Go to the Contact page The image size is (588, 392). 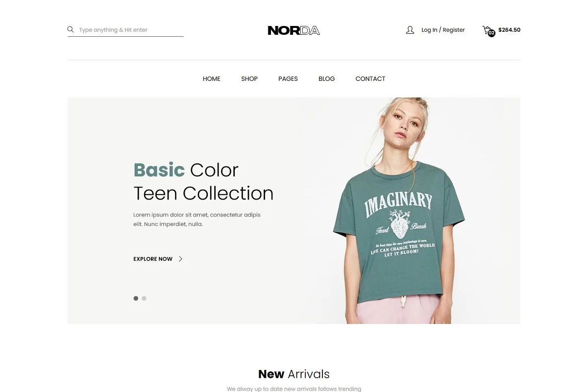coord(370,78)
